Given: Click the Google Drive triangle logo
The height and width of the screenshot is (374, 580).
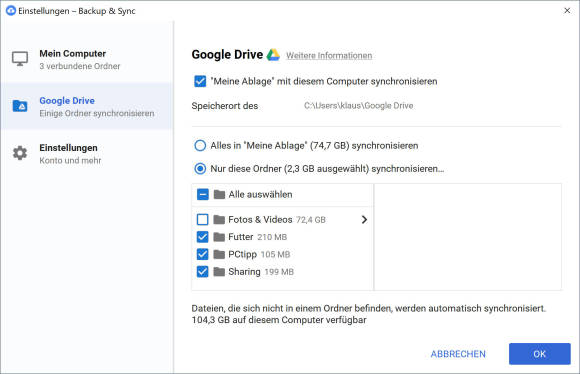Looking at the screenshot, I should (x=273, y=55).
